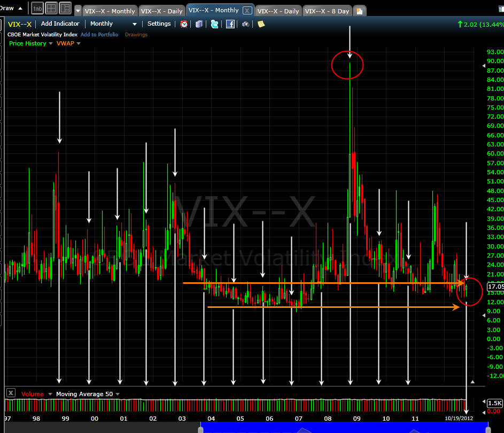The image size is (504, 433).
Task: Click the Add Indicator button
Action: point(60,24)
